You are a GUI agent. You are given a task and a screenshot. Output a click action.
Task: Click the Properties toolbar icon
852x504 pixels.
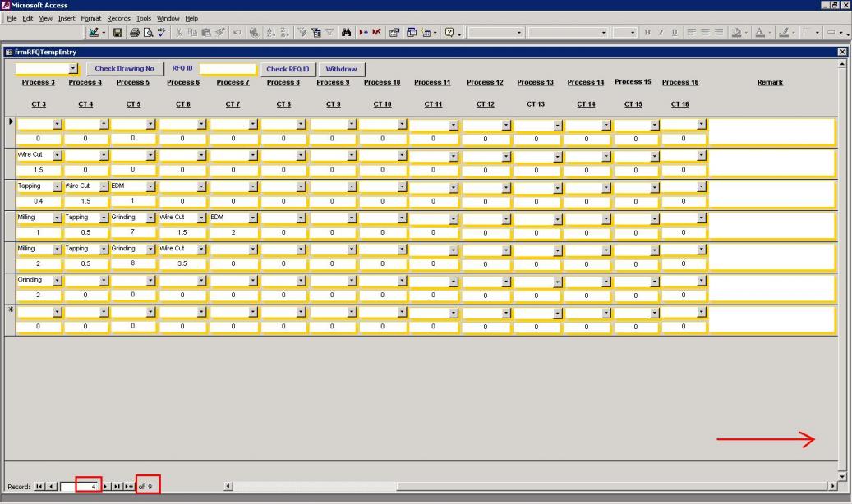coord(394,33)
